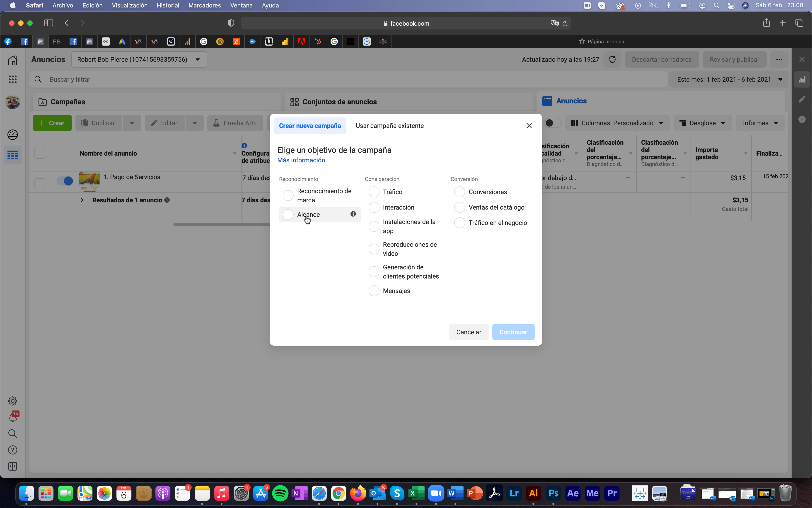
Task: Open the profile avatar in left sidebar
Action: coord(13,102)
